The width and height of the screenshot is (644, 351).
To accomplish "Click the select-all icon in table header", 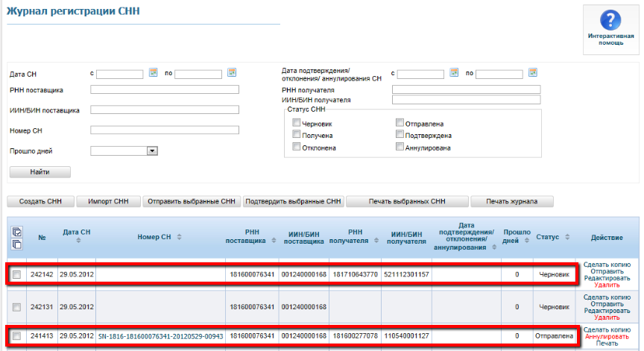I will [16, 232].
